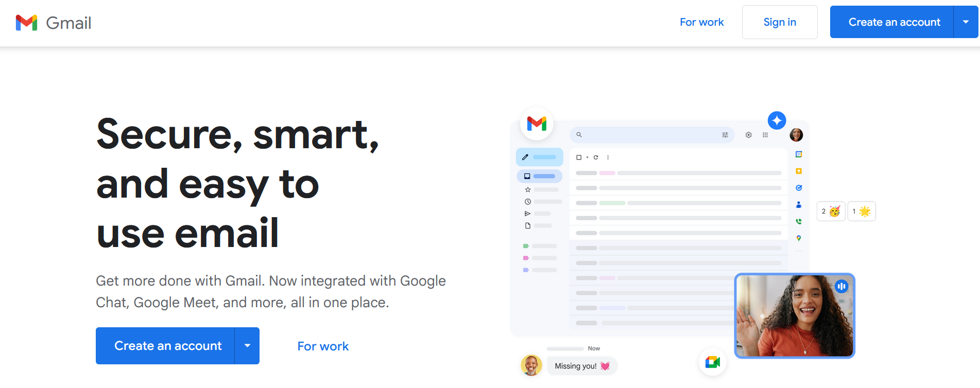
Task: Open the Google Meet camera icon
Action: point(713,362)
